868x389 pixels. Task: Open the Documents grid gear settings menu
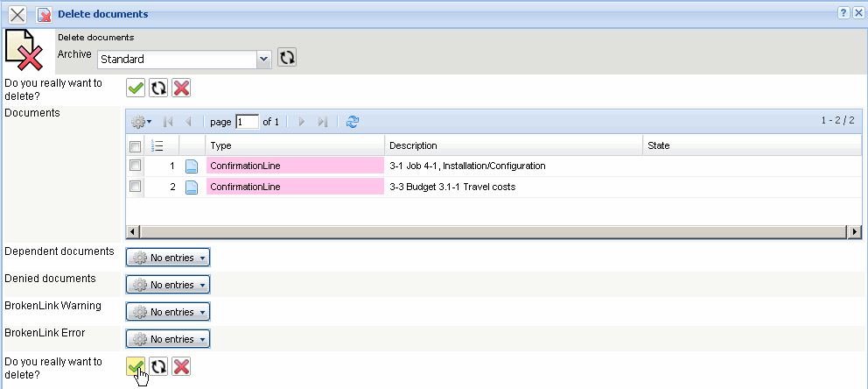coord(141,122)
